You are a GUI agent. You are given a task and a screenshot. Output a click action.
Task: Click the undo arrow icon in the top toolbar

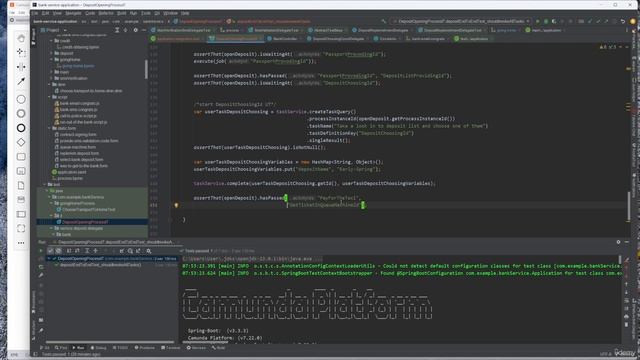pyautogui.click(x=623, y=21)
